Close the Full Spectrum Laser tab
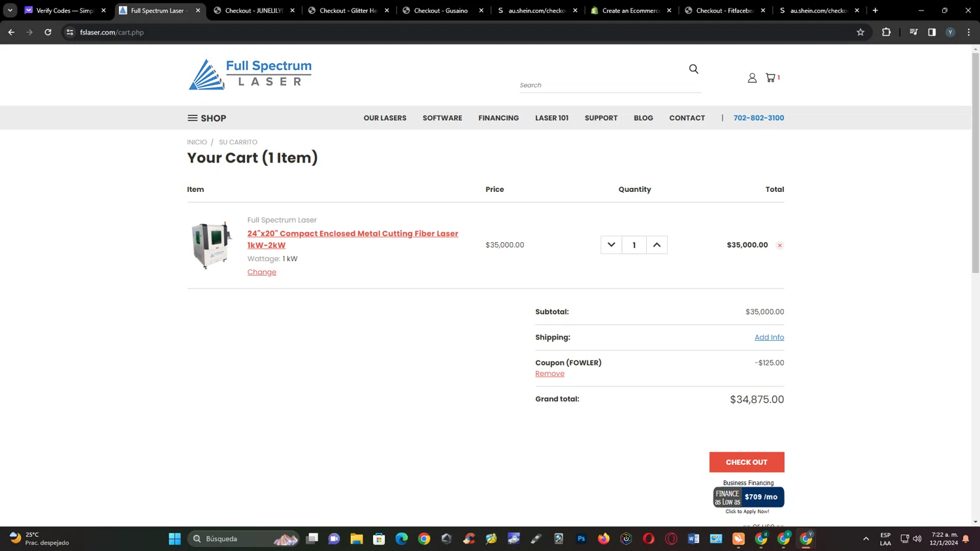 (x=198, y=10)
